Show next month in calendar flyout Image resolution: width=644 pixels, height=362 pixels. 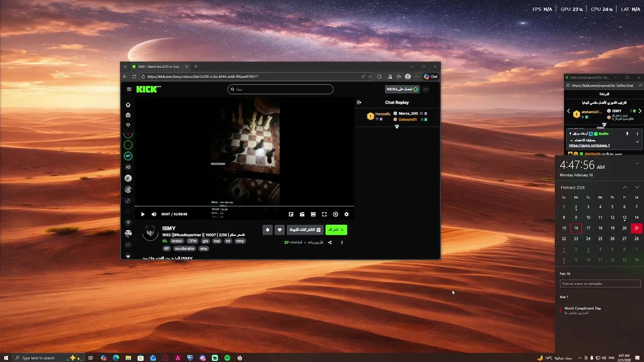pos(637,187)
